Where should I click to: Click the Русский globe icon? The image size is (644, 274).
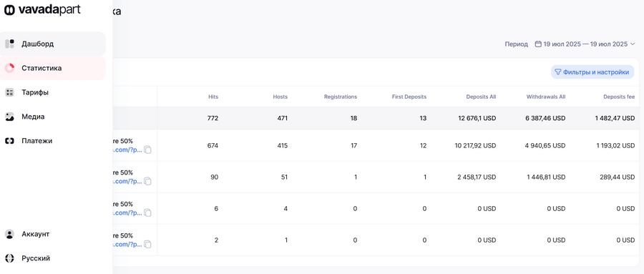tap(9, 258)
